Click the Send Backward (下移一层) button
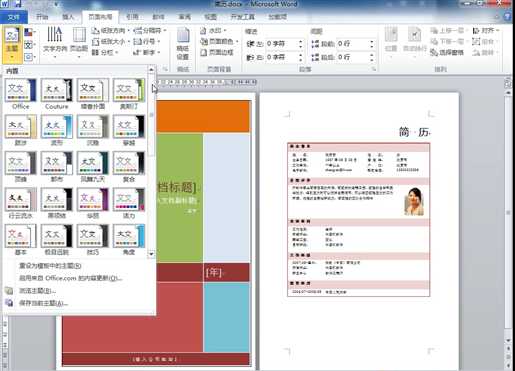This screenshot has height=371, width=515. coord(449,42)
